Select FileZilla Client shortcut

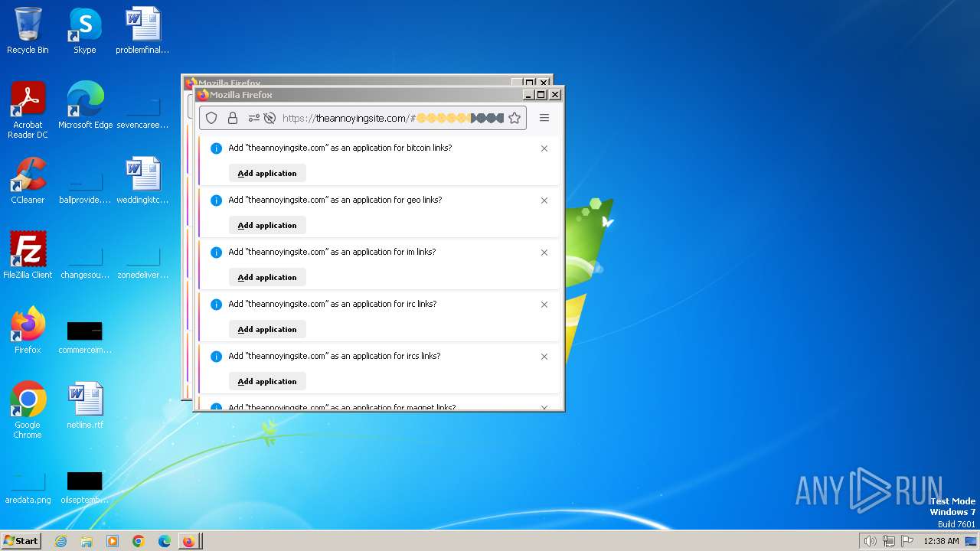28,256
